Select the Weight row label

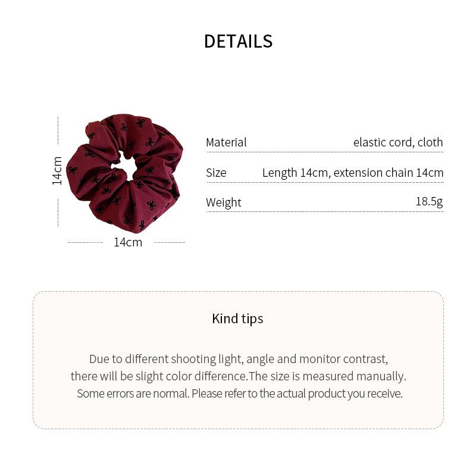[224, 202]
